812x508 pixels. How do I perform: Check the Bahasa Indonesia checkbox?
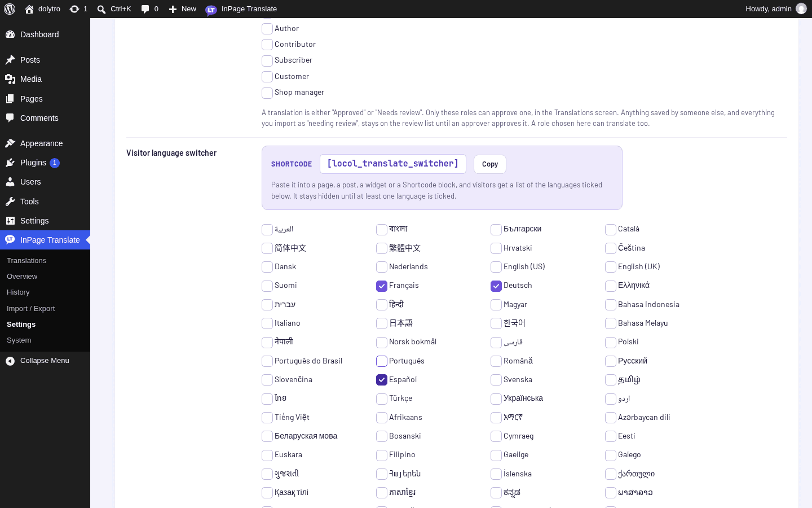click(x=611, y=305)
